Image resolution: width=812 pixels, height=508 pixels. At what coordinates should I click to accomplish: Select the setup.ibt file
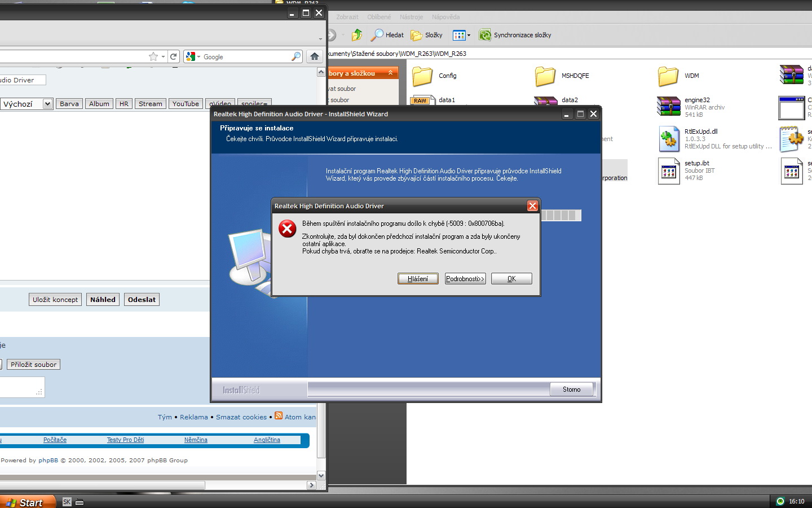(686, 170)
